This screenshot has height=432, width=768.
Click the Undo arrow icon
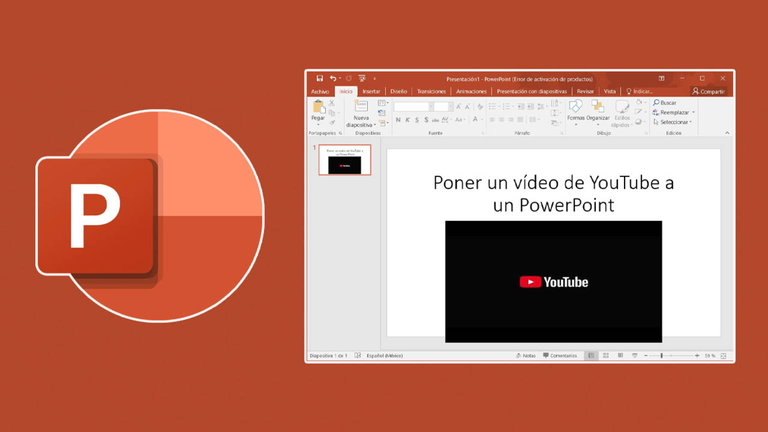click(x=332, y=78)
